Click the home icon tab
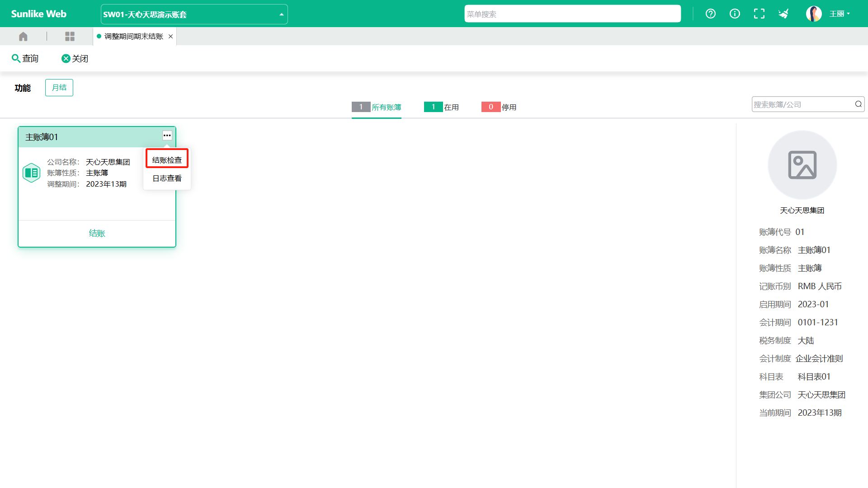 [x=23, y=36]
